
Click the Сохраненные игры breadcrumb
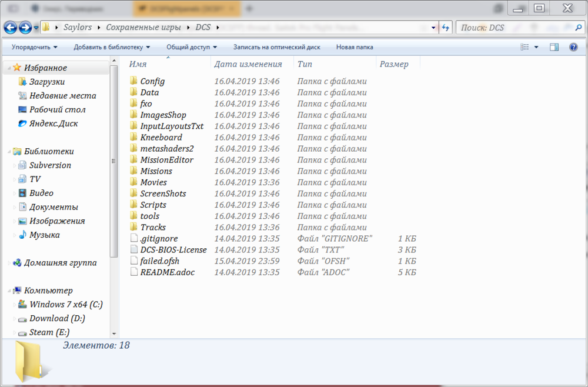(143, 27)
